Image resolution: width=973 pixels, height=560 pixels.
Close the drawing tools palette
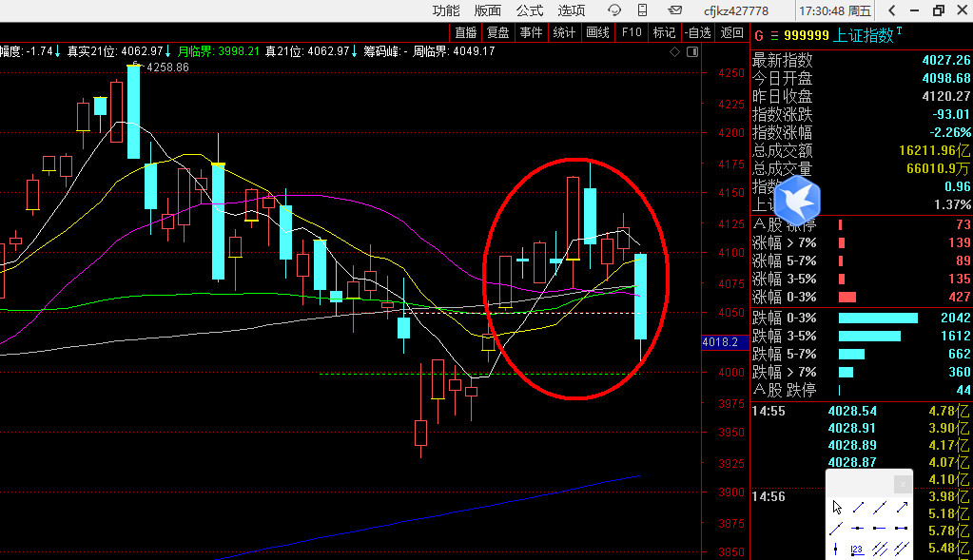(903, 484)
